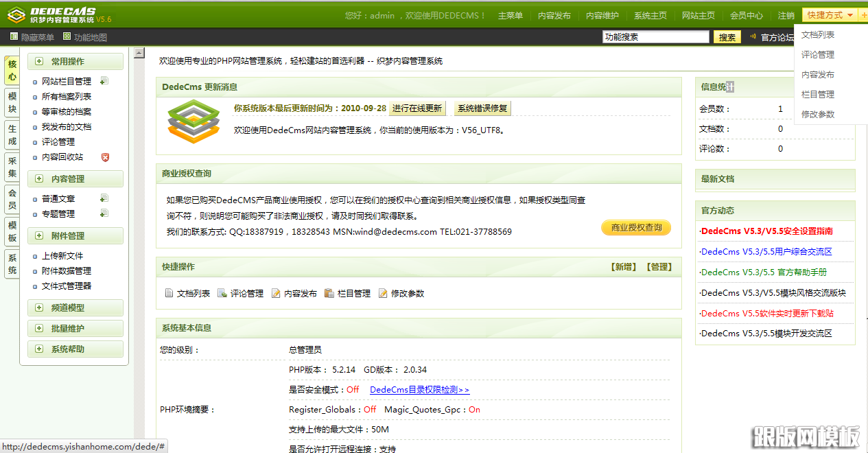The height and width of the screenshot is (453, 868).
Task: Go to 系统主页 in top navigation
Action: click(650, 16)
